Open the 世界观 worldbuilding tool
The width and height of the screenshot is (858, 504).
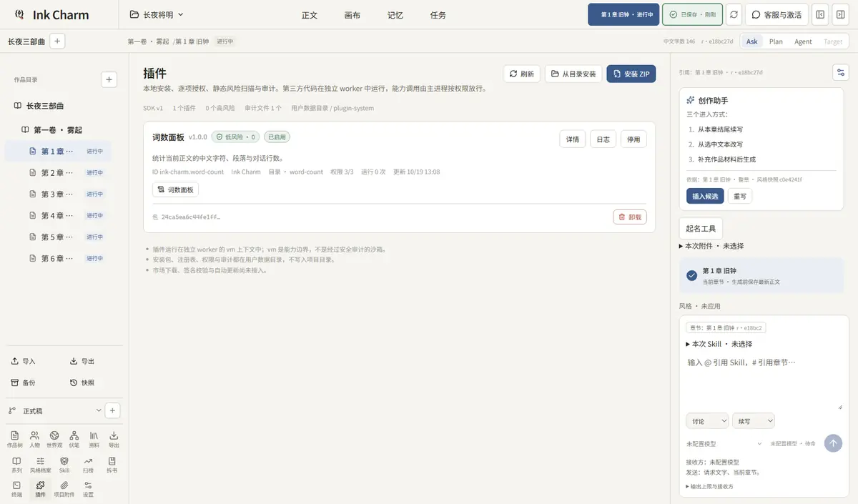[54, 439]
